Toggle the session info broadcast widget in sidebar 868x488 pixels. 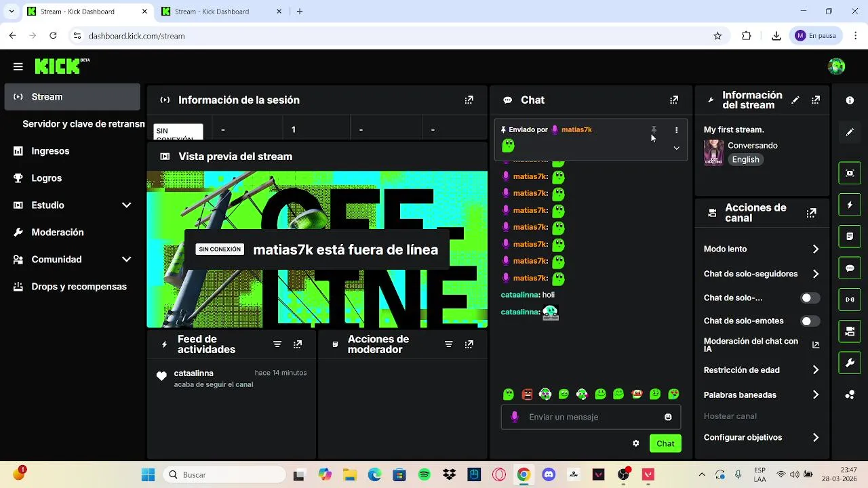coord(850,300)
